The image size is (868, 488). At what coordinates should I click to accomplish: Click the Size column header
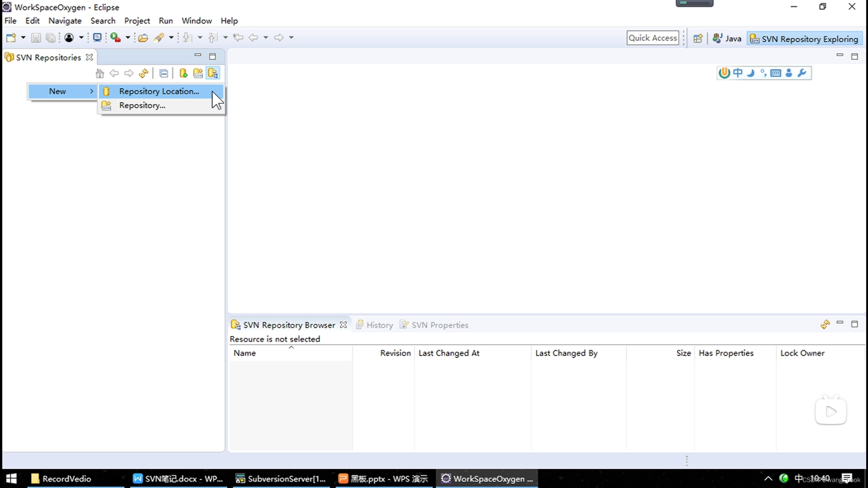pyautogui.click(x=660, y=353)
